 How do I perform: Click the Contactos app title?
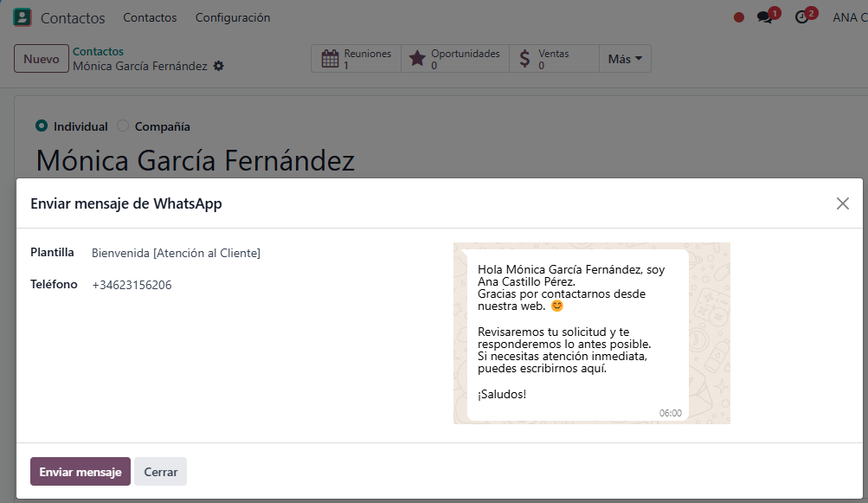(73, 18)
